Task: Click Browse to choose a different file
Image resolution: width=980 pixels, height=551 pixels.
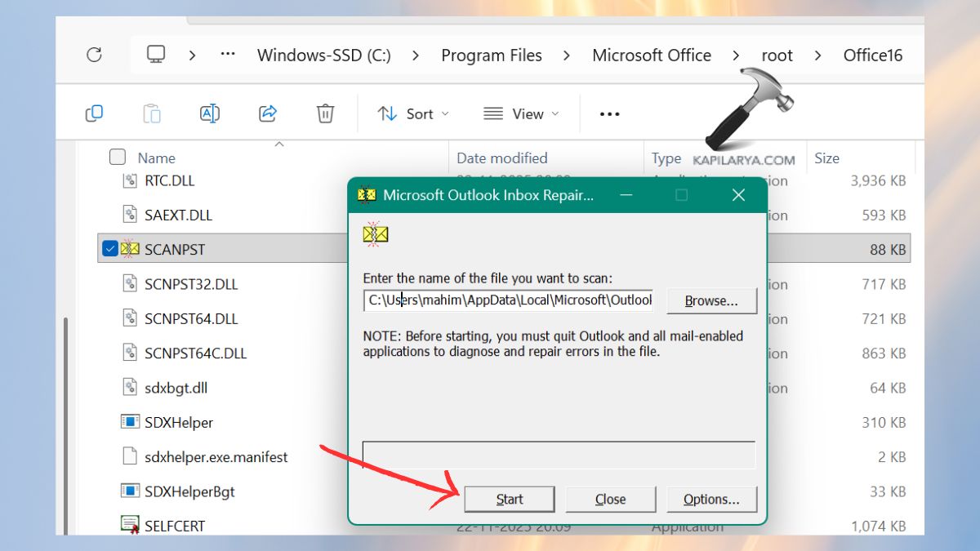Action: (x=711, y=300)
